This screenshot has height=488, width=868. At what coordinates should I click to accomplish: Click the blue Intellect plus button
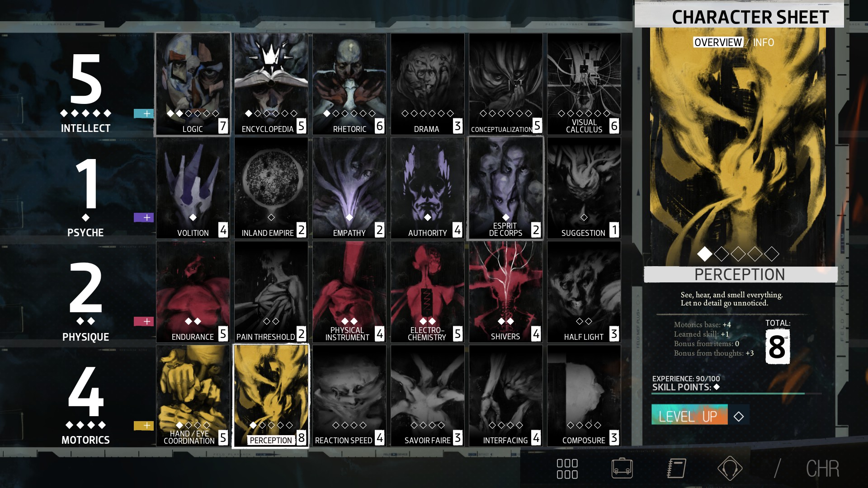[144, 113]
